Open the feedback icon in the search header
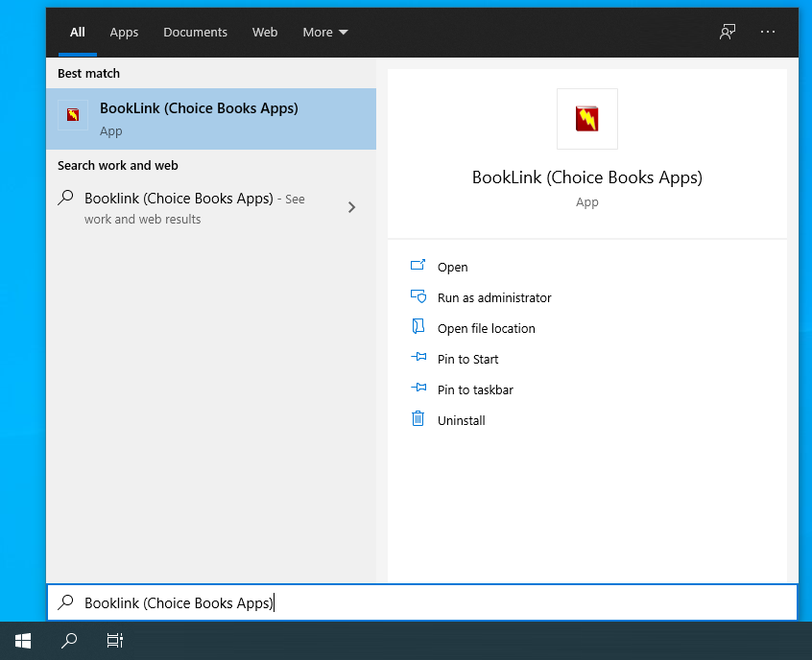Viewport: 812px width, 660px height. pyautogui.click(x=728, y=32)
